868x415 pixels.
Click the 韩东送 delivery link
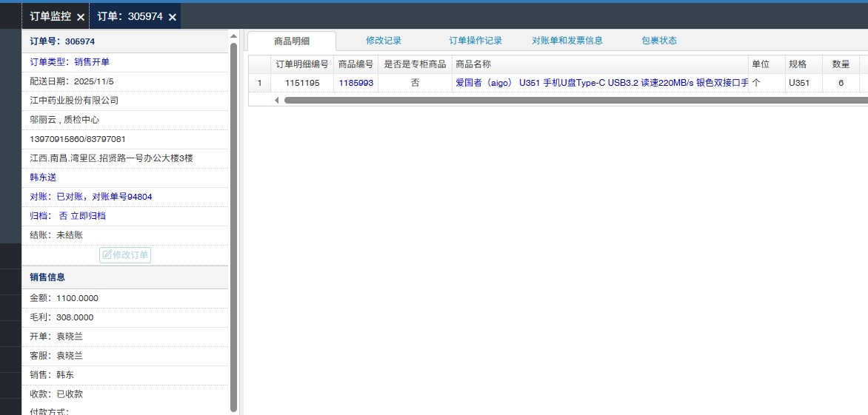click(x=43, y=178)
